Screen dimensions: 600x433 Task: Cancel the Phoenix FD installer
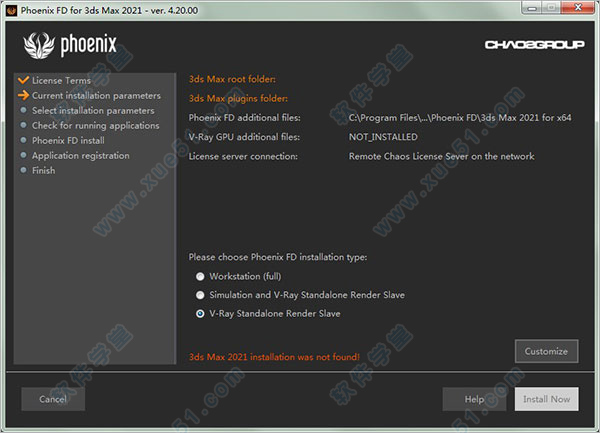pyautogui.click(x=53, y=399)
